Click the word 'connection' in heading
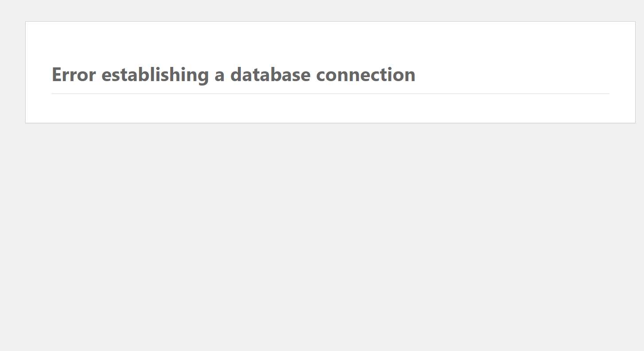 click(x=366, y=74)
